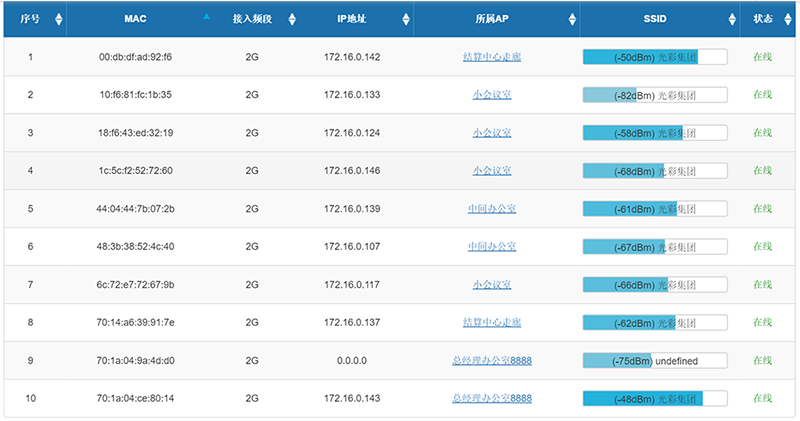Select MAC address 00:db:df:ad:92:f6
This screenshot has width=800, height=421.
135,57
